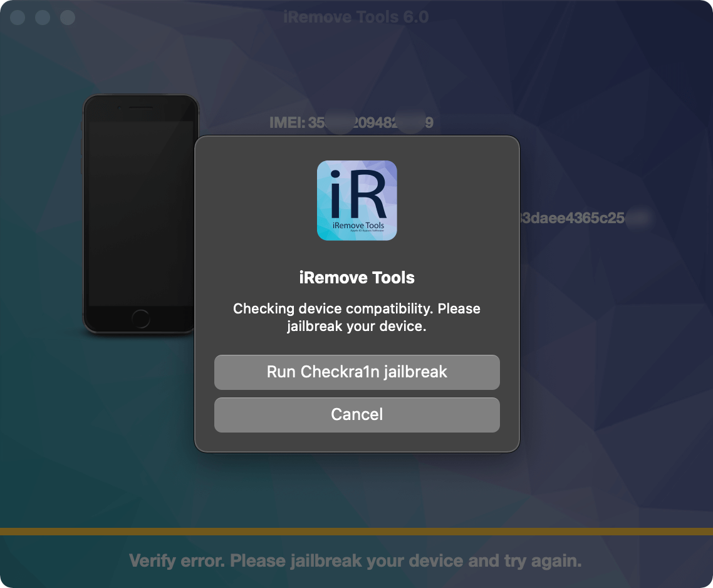Click the 'Verify error' status message

tap(356, 560)
